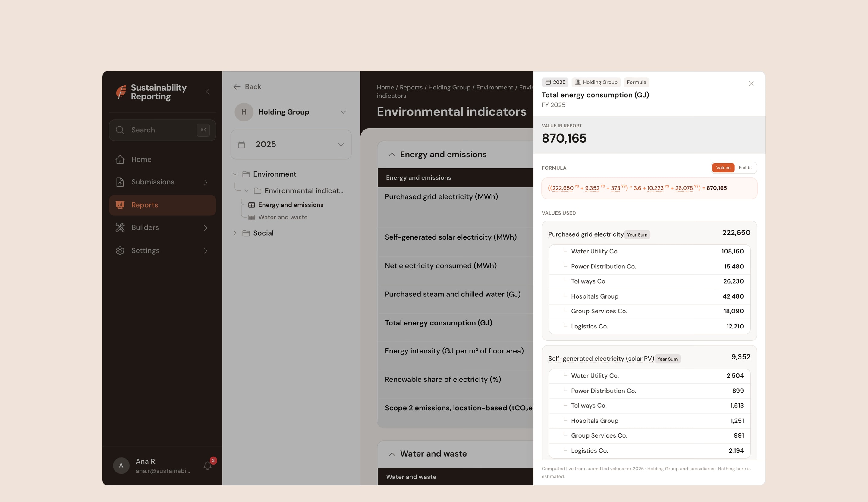Expand the Submissions menu chevron
This screenshot has width=868, height=502.
tap(206, 182)
